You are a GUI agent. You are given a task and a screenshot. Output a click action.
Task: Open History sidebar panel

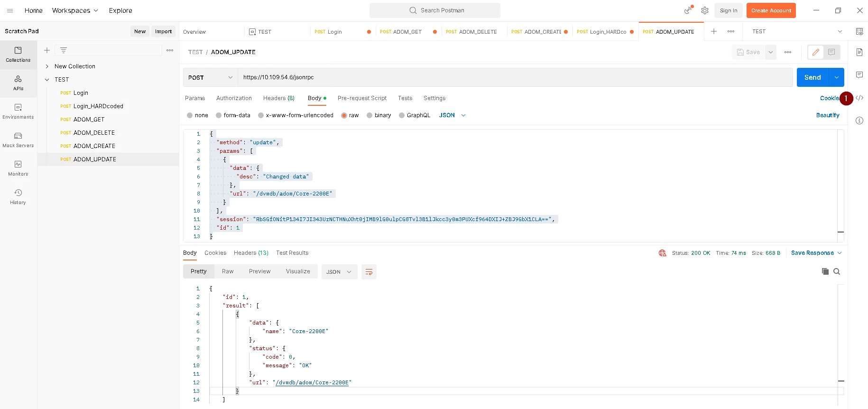point(18,197)
